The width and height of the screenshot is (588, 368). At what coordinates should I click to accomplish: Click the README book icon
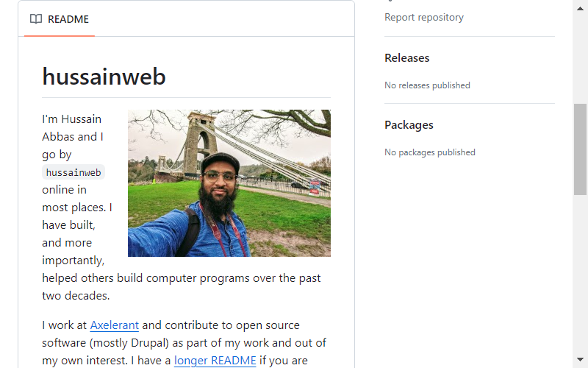click(36, 19)
